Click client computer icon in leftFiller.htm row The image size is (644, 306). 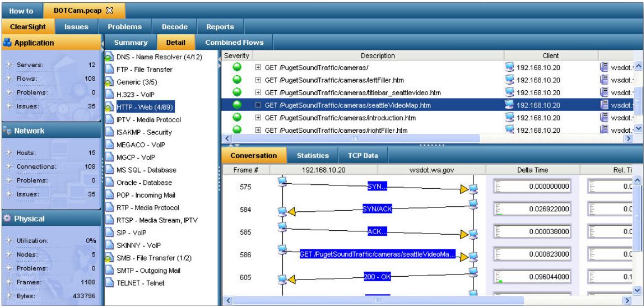pyautogui.click(x=510, y=80)
